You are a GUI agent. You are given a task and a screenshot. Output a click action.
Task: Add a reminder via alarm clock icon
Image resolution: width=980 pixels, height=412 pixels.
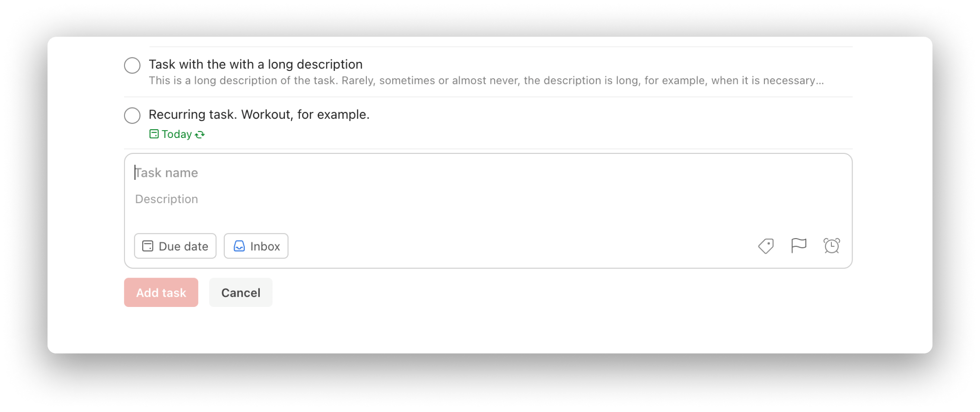[831, 246]
